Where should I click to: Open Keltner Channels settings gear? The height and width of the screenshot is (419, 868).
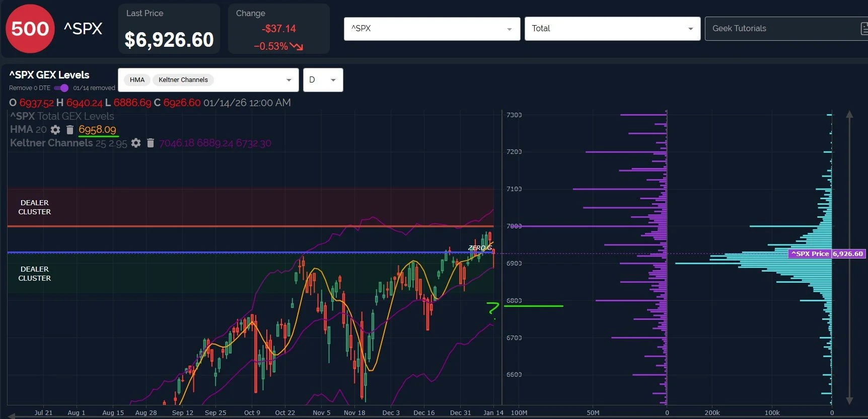(x=136, y=143)
